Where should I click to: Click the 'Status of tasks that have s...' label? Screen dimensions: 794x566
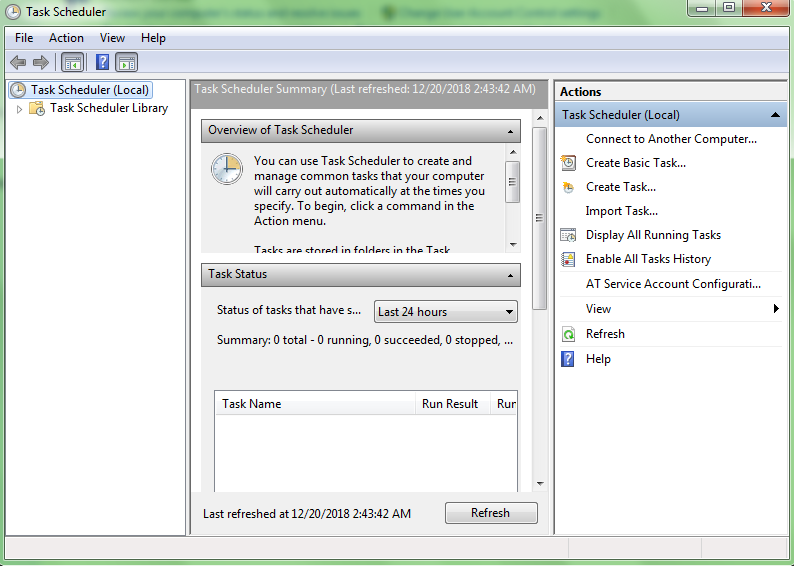[289, 310]
